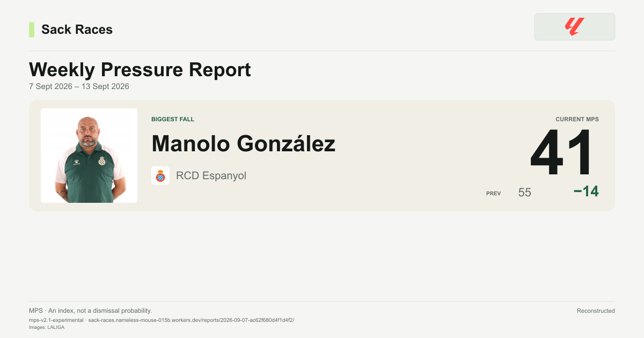Image resolution: width=644 pixels, height=338 pixels.
Task: Click the Reconstructed label in the footer
Action: (596, 311)
